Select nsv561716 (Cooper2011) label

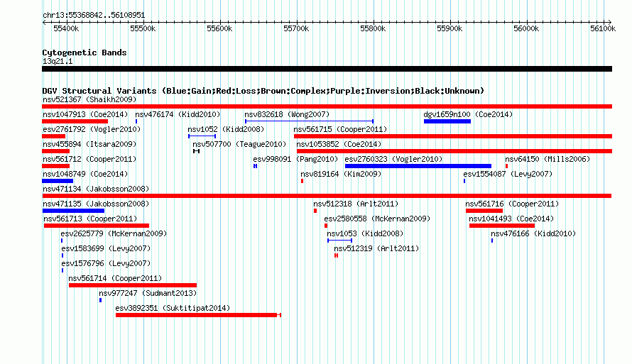pyautogui.click(x=512, y=204)
